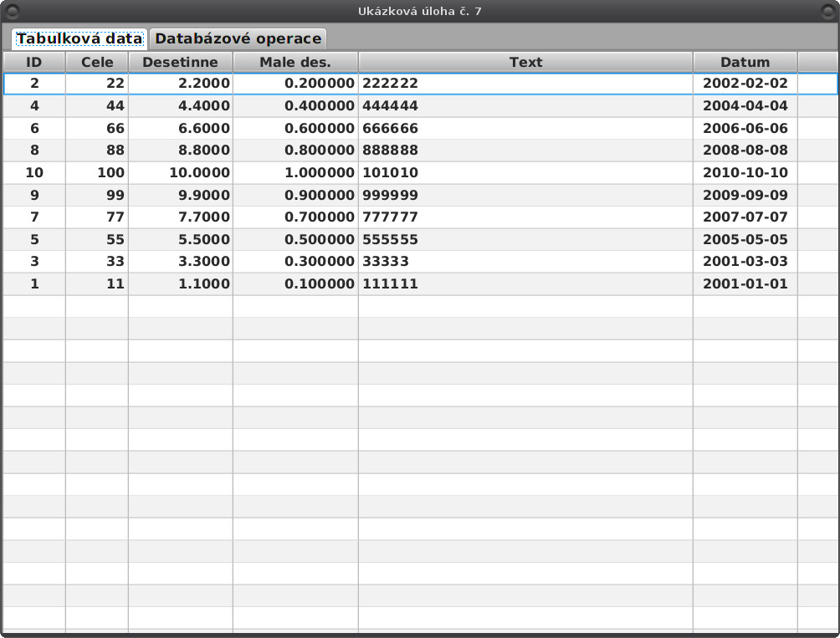The image size is (840, 638).
Task: Select Cele value 66
Action: pyautogui.click(x=97, y=129)
